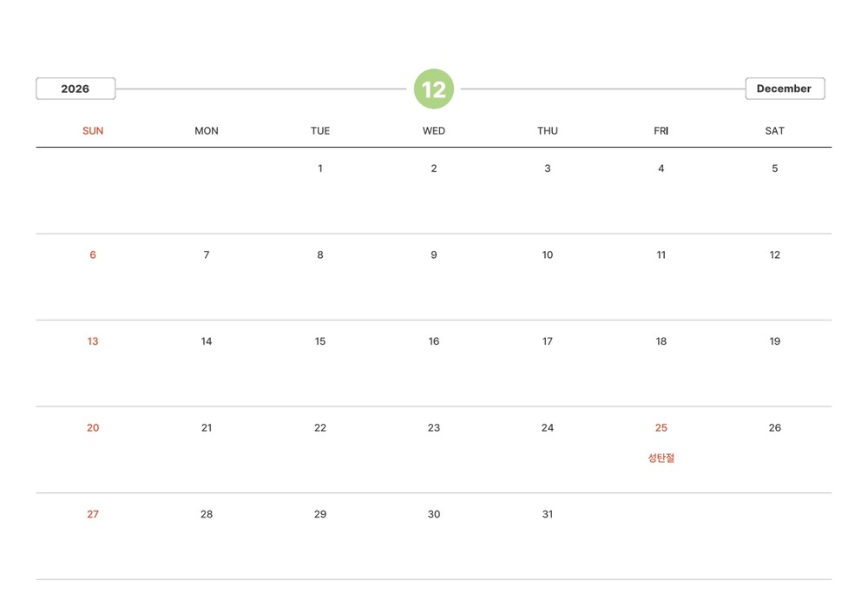The width and height of the screenshot is (868, 614).
Task: Select the SUN column header
Action: 93,131
